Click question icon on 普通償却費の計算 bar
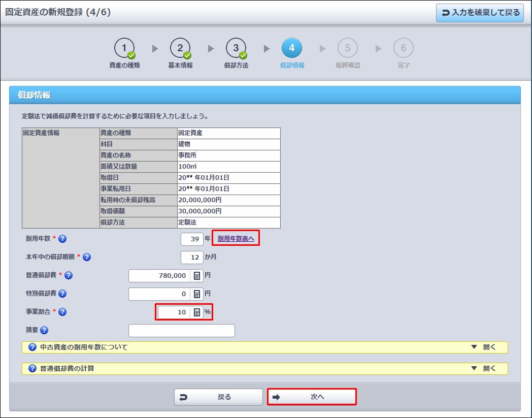 coord(32,368)
